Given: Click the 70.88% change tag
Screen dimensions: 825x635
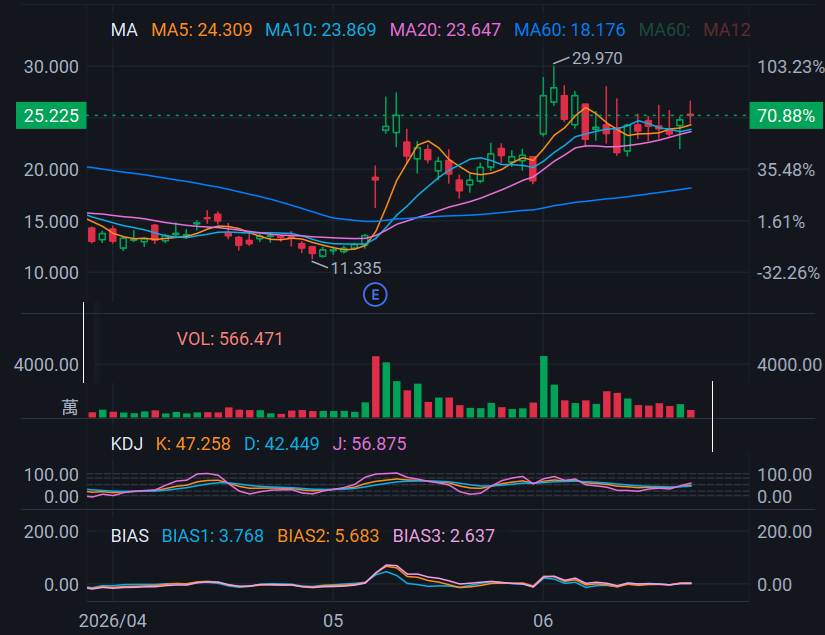Looking at the screenshot, I should pyautogui.click(x=786, y=115).
